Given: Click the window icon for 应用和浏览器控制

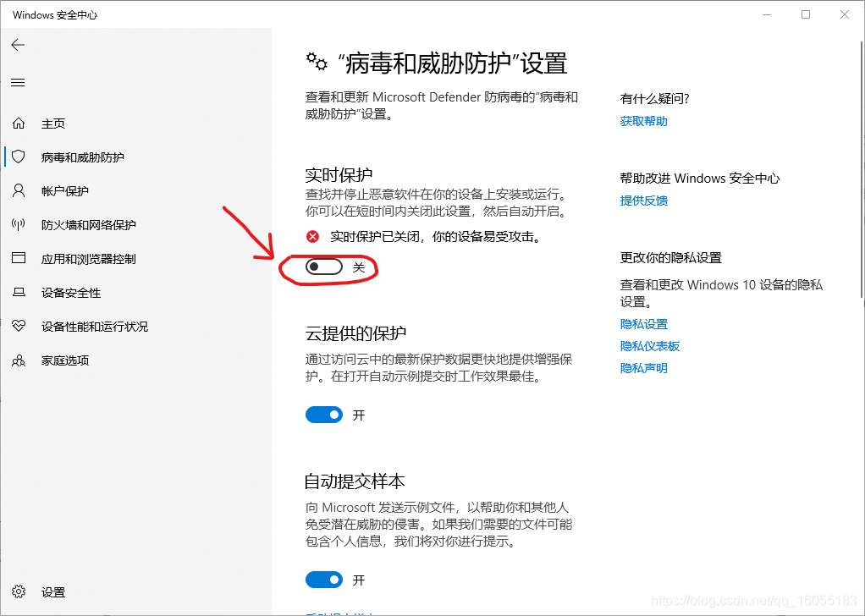Looking at the screenshot, I should (19, 258).
